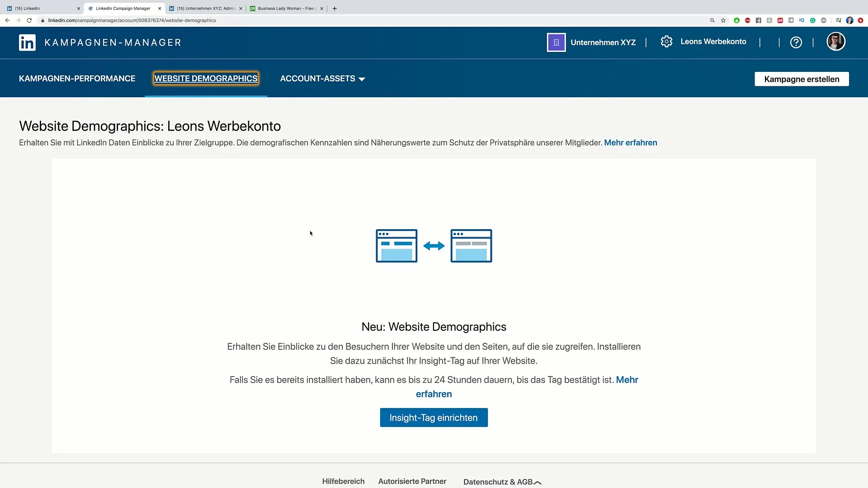Click the green thumbs-up extension icon

tap(737, 20)
